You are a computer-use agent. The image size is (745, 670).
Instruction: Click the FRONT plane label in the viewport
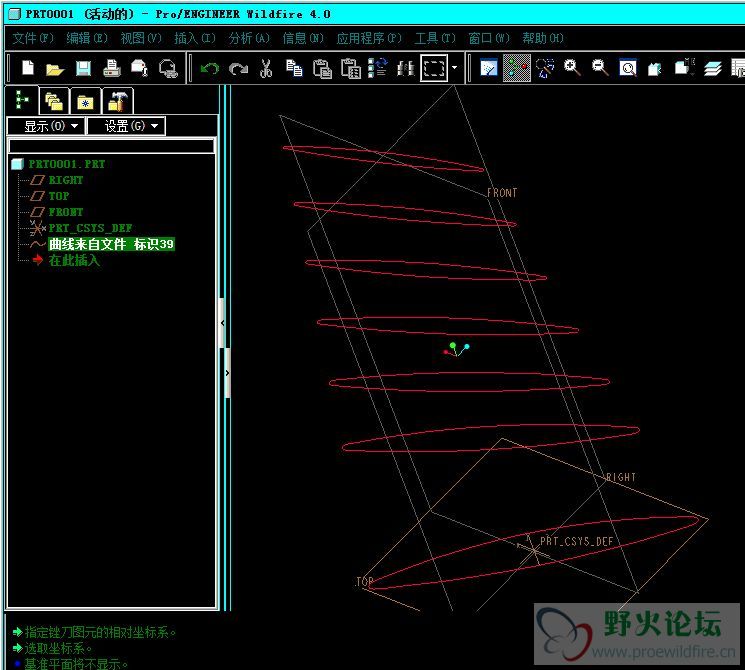pyautogui.click(x=502, y=193)
